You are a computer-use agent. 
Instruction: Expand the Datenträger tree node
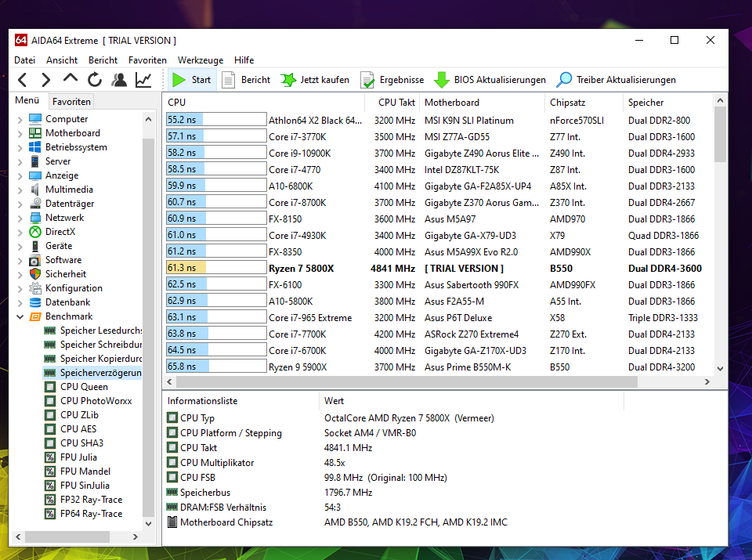click(x=20, y=204)
